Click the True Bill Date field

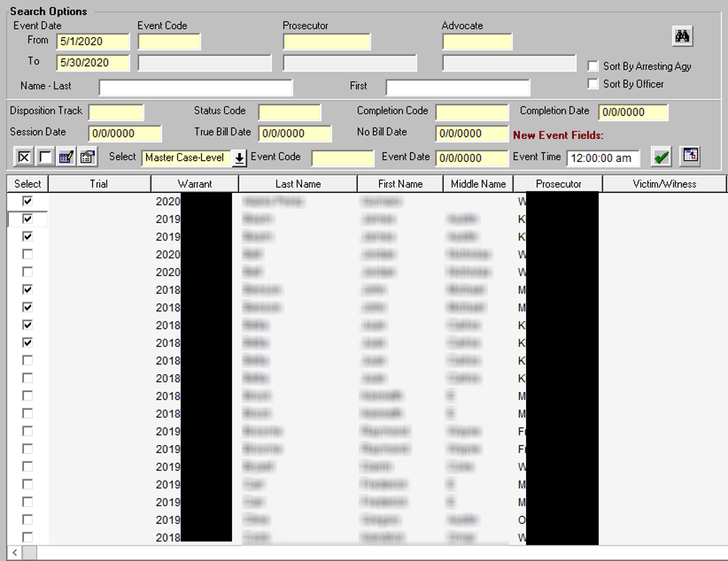pos(295,134)
